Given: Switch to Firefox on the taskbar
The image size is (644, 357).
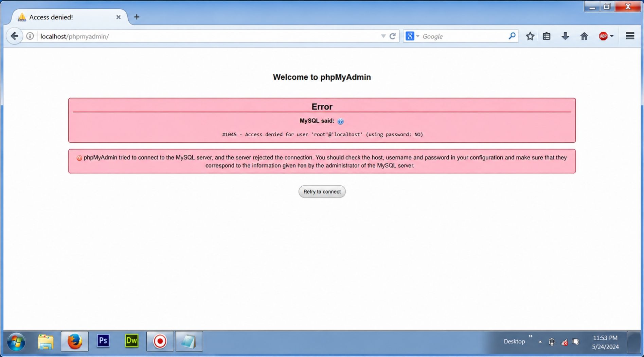Looking at the screenshot, I should point(75,341).
